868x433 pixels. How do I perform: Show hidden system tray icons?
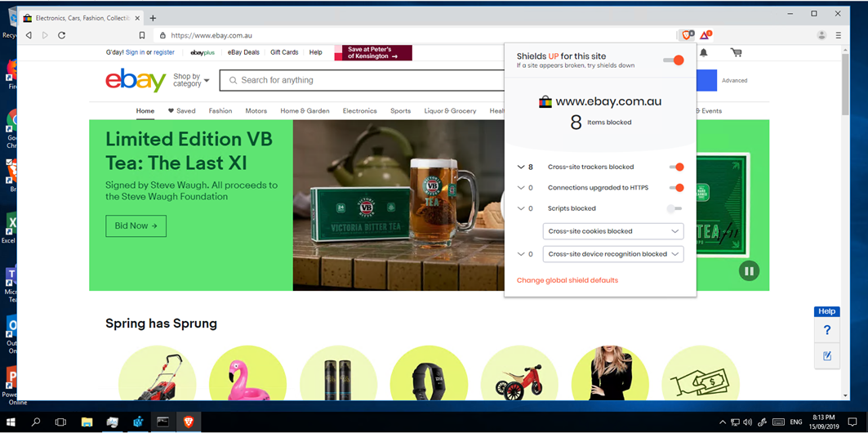tap(723, 422)
